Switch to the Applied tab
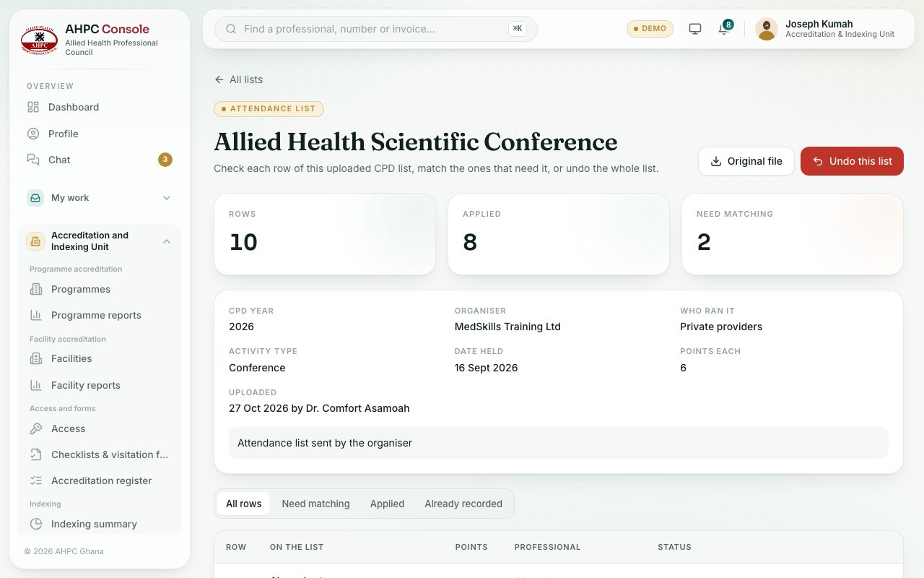This screenshot has width=924, height=578. coord(387,504)
